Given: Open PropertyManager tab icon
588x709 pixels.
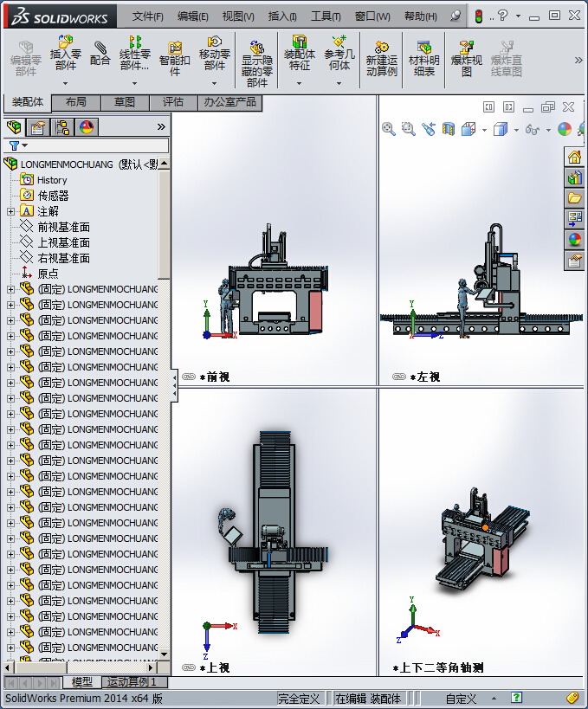Looking at the screenshot, I should [38, 127].
